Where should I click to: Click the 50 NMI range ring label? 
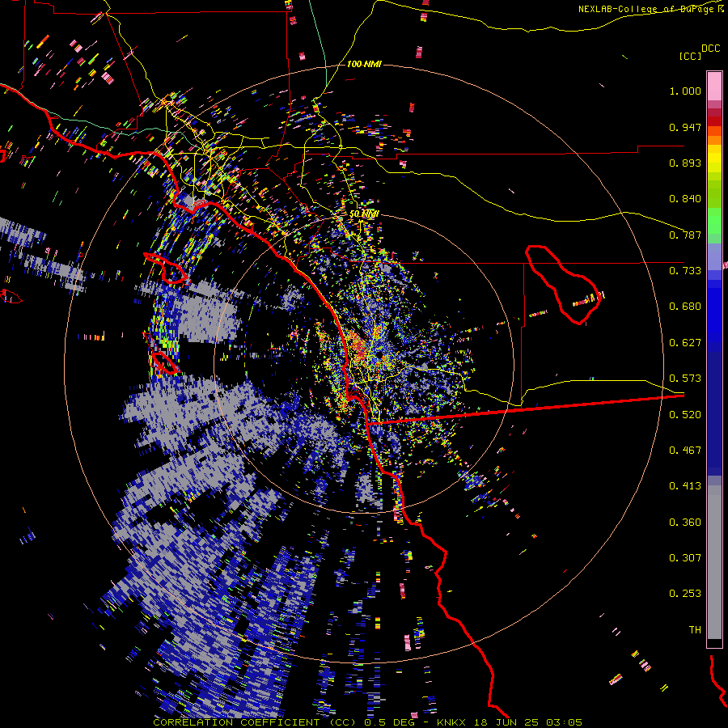pos(364,214)
